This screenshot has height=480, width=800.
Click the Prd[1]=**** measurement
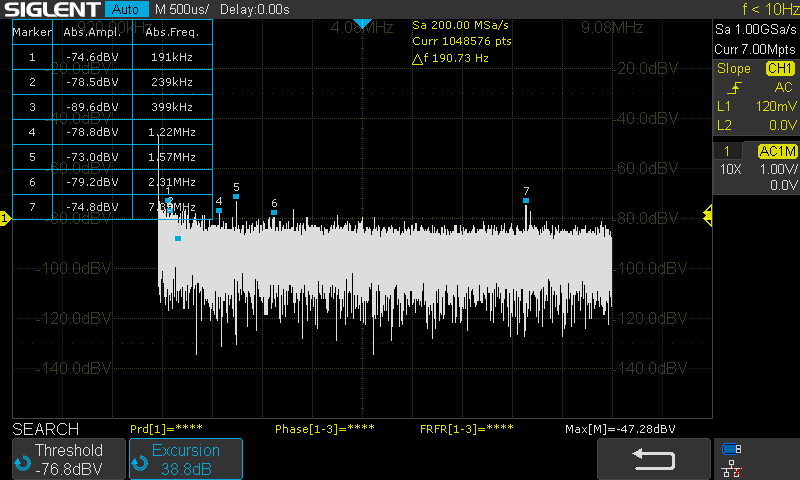tap(166, 428)
